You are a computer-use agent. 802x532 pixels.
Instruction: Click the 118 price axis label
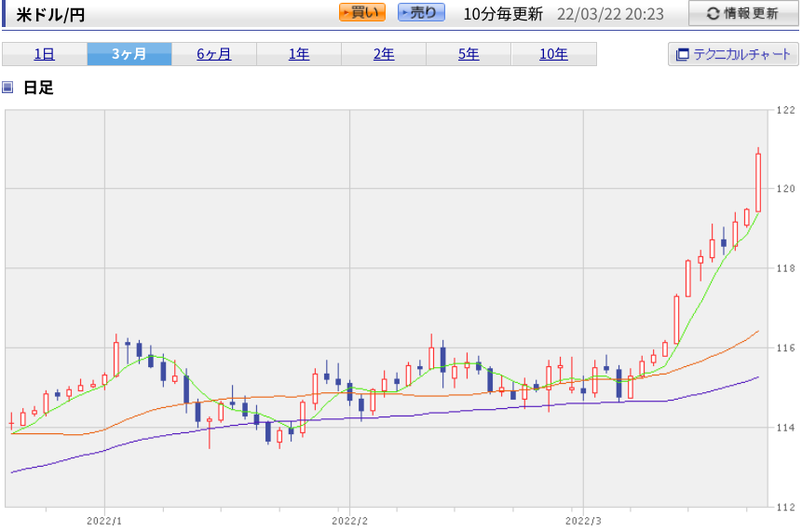tap(785, 268)
